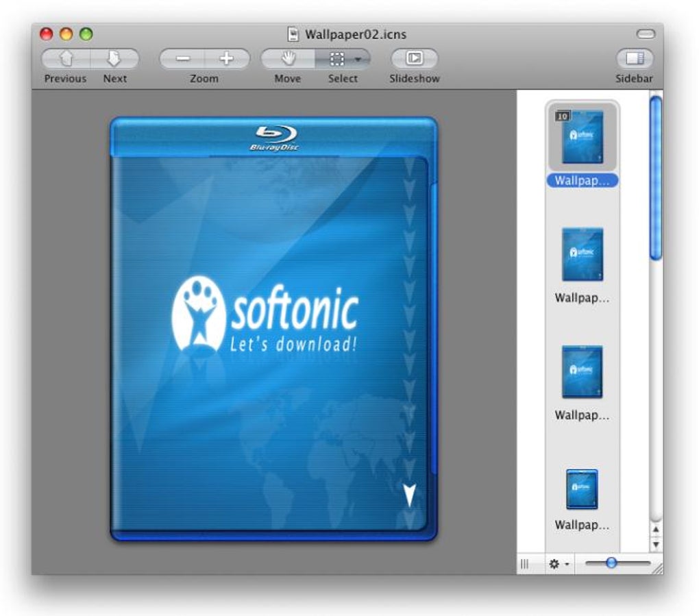This screenshot has width=699, height=616.
Task: Zoom out with the minus button
Action: (182, 58)
